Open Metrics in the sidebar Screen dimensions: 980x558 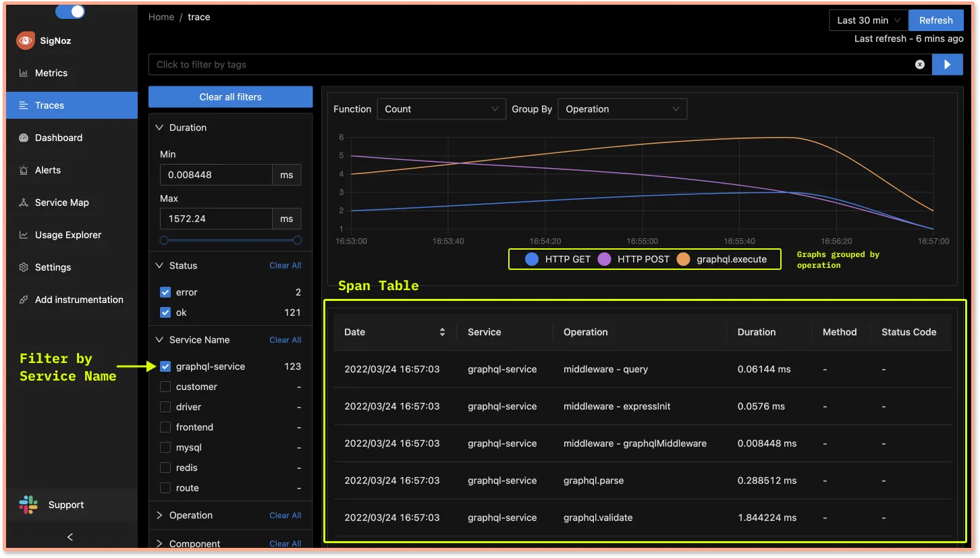(72, 73)
